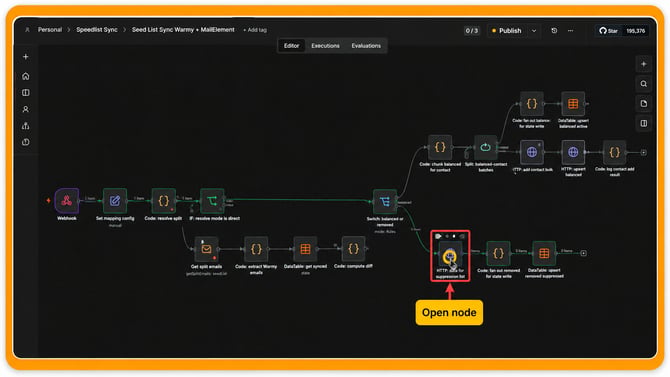Select the Set mapping config node
Viewport: 670px width, 377px height.
[115, 200]
